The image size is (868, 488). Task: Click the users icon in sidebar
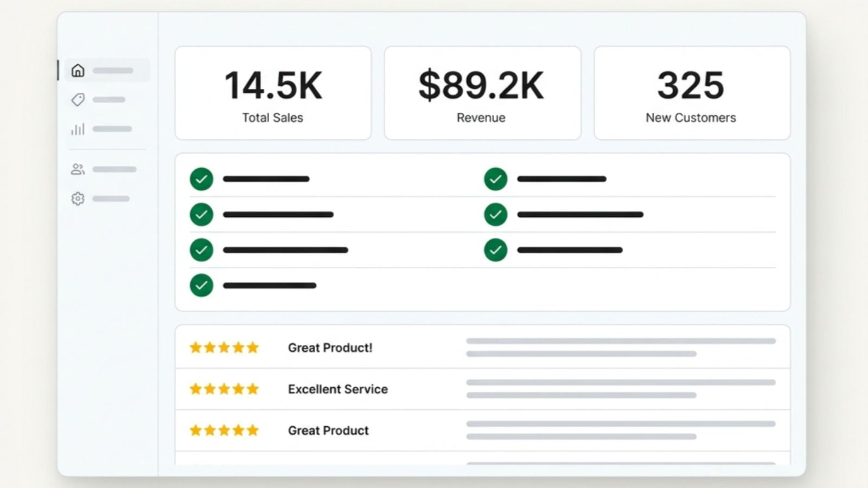[78, 169]
